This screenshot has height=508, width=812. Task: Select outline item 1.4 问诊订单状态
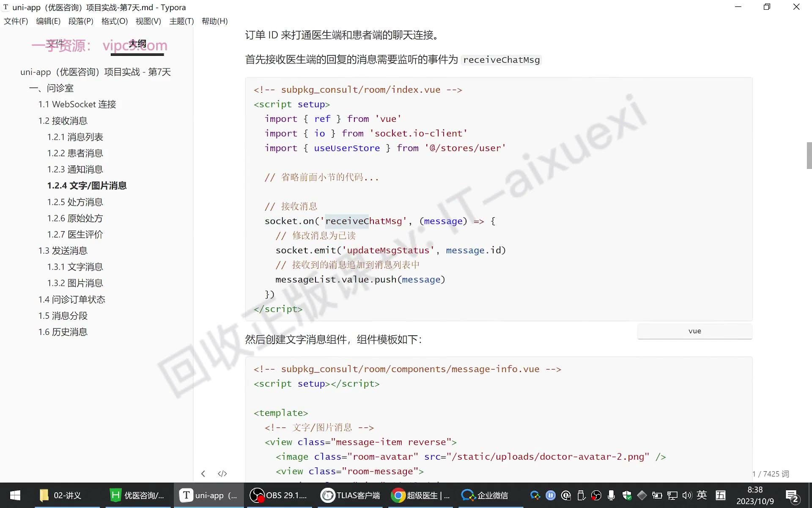tap(71, 299)
